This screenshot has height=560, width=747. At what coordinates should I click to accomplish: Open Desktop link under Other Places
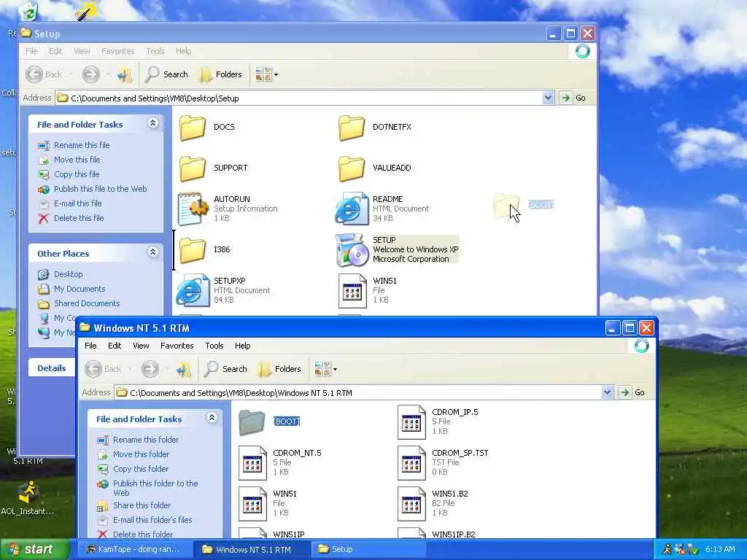coord(68,274)
